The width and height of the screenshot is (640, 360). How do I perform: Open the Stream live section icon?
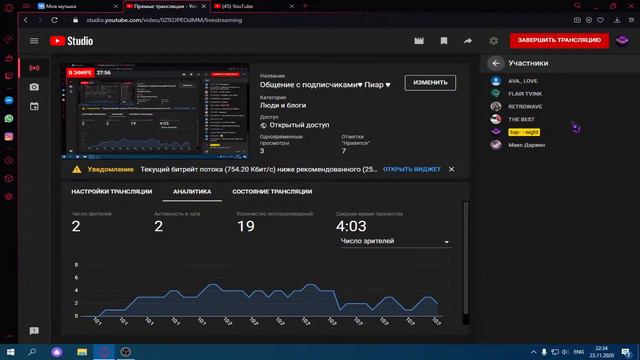(x=34, y=68)
